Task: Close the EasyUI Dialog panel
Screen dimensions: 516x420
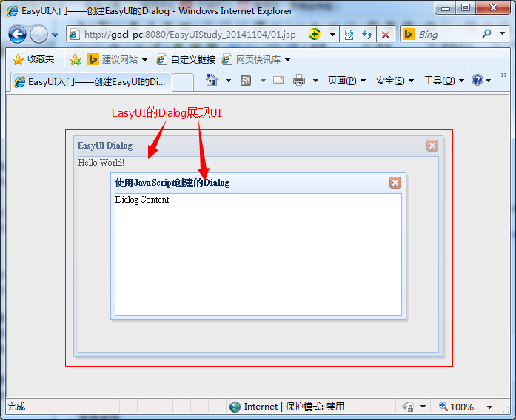Action: click(432, 146)
